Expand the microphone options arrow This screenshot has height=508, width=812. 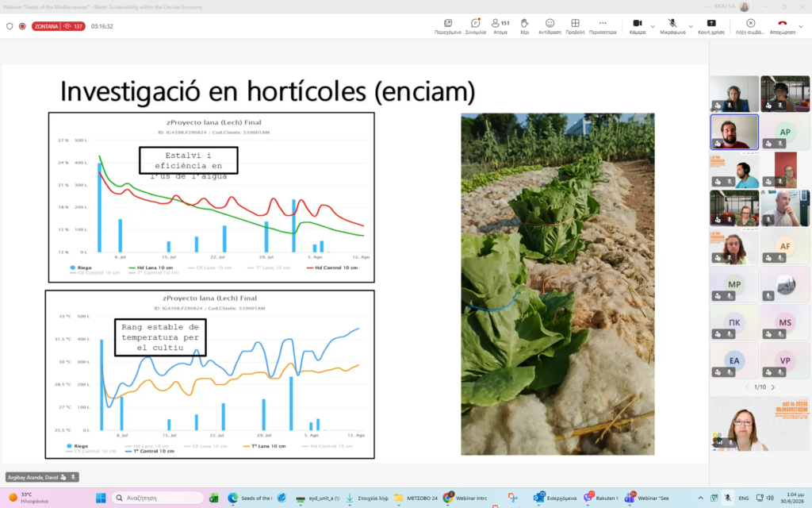pyautogui.click(x=691, y=26)
